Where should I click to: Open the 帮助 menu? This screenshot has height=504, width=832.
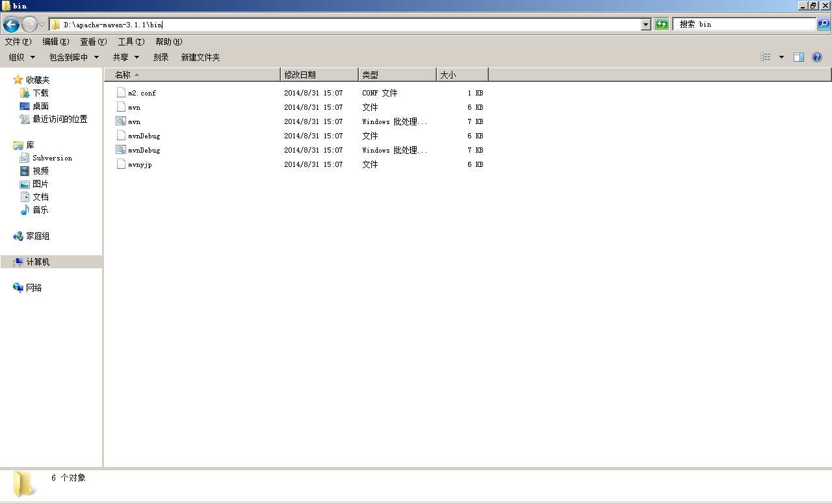(169, 42)
